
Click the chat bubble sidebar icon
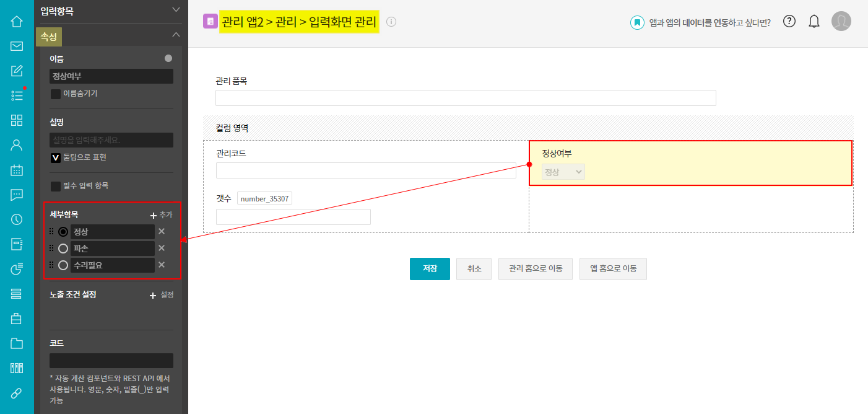pos(17,195)
